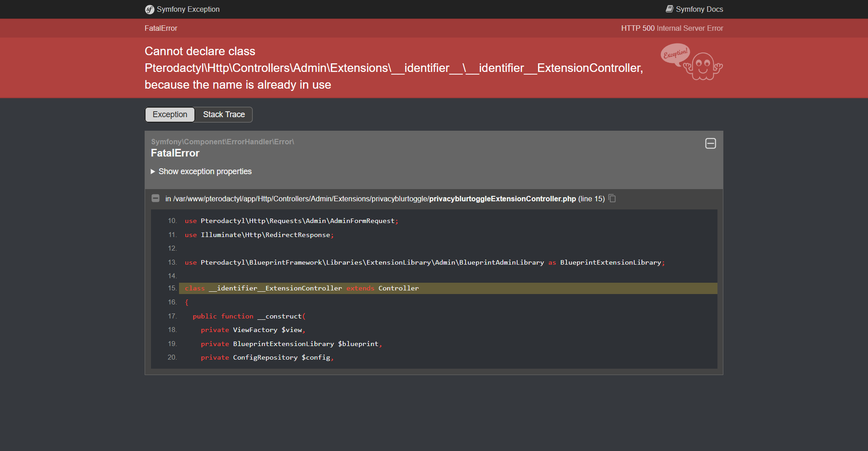Image resolution: width=868 pixels, height=451 pixels.
Task: Click the FatalError heading in exception panel
Action: coord(175,153)
